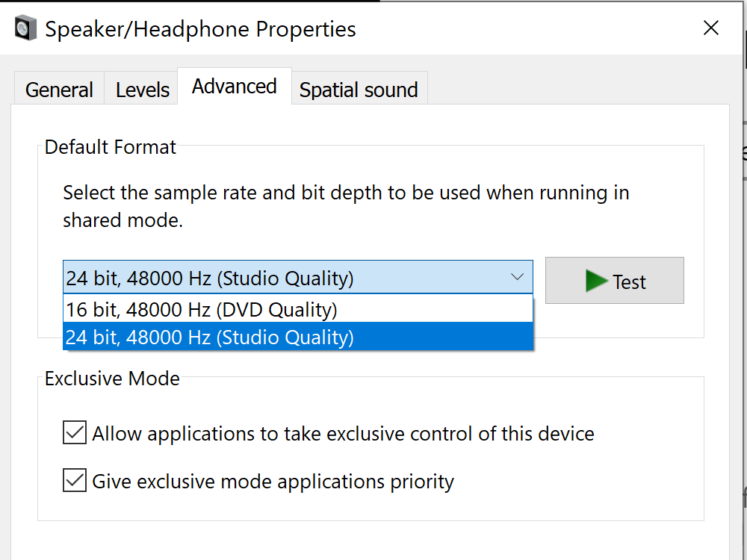Close the Speaker/Headphone Properties dialog
This screenshot has width=747, height=560.
tap(711, 28)
